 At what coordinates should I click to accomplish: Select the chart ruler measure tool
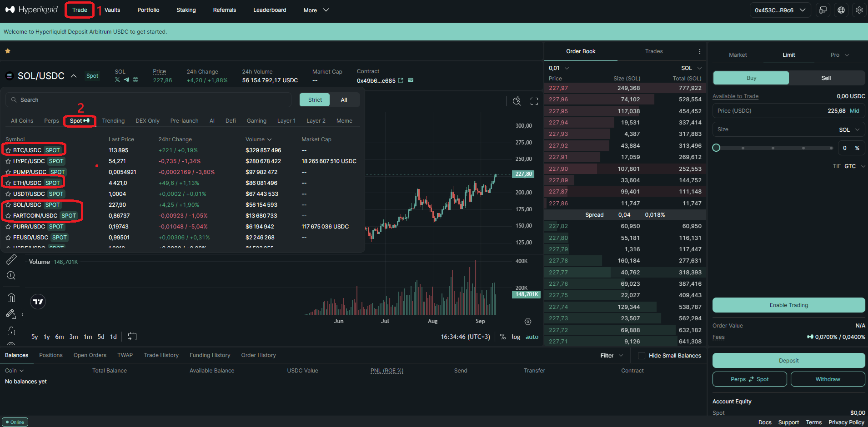point(11,259)
